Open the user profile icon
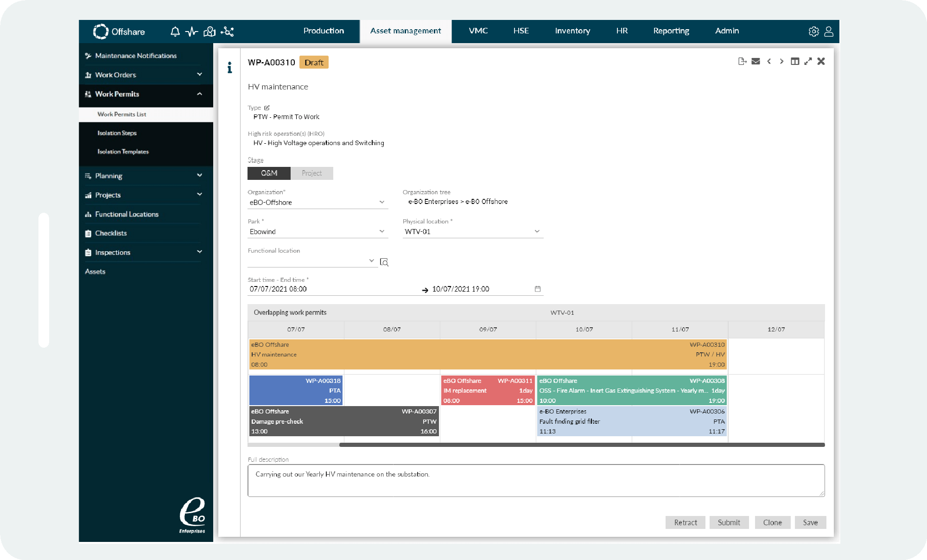927x560 pixels. (829, 32)
